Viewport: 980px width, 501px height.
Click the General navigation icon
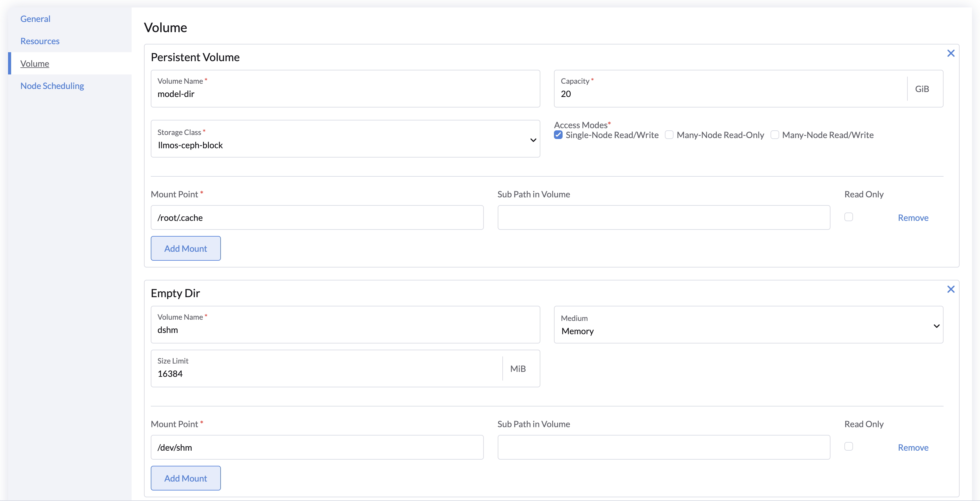35,19
